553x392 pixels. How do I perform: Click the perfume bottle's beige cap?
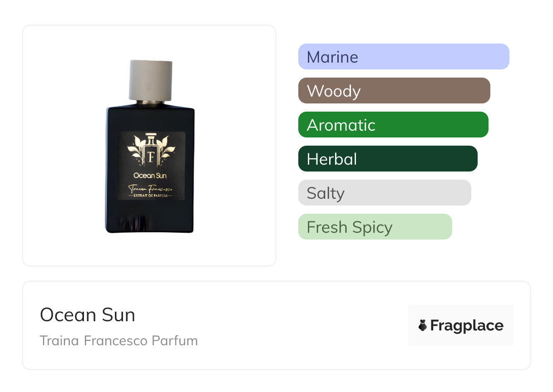pos(151,80)
